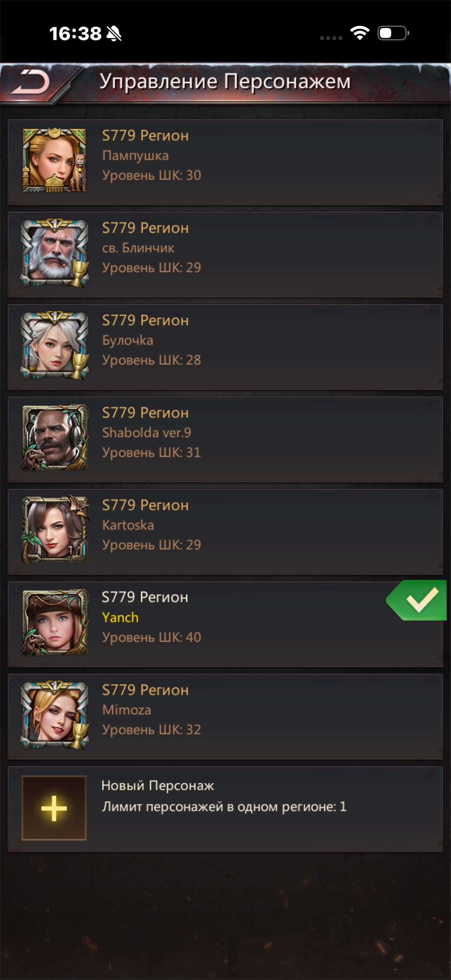Tap the back arrow icon in the header

[x=30, y=82]
